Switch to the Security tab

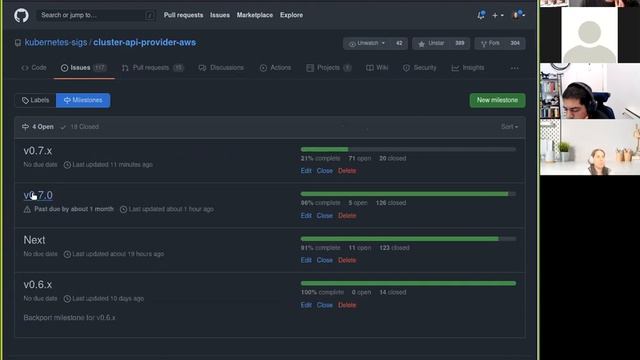pos(420,68)
